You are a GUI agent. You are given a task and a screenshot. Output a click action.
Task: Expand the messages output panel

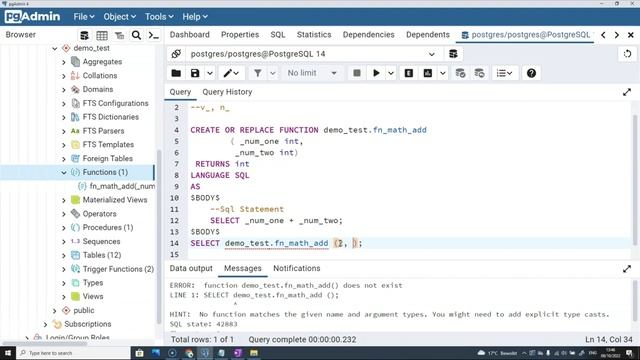point(627,269)
